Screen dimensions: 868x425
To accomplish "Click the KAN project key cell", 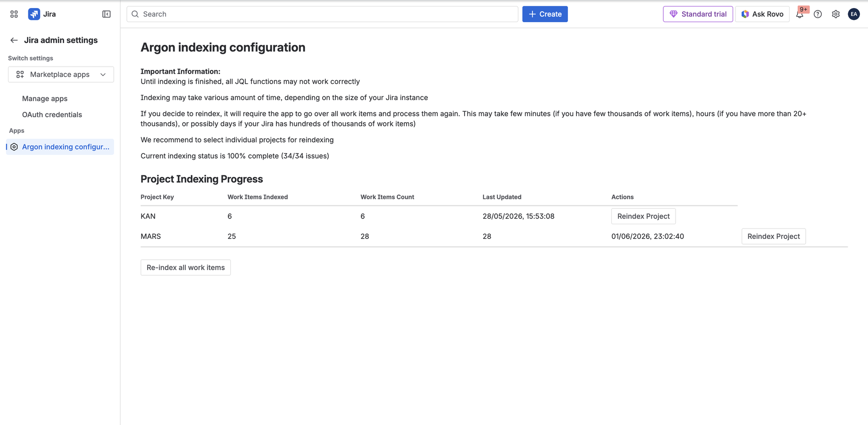I will click(148, 216).
